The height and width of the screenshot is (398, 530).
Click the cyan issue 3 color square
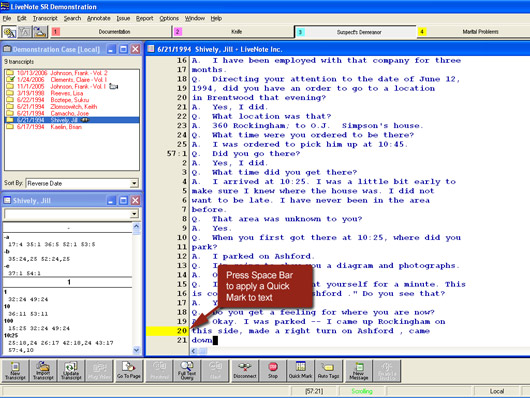coord(300,32)
